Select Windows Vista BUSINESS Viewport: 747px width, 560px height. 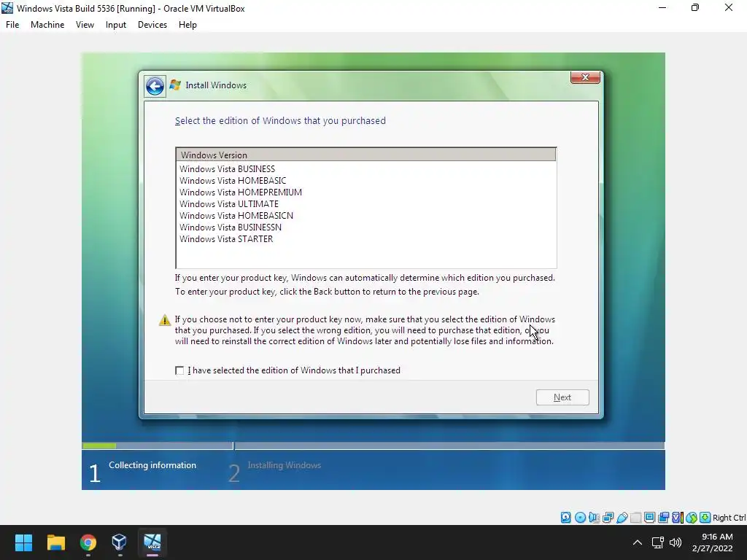click(365, 169)
